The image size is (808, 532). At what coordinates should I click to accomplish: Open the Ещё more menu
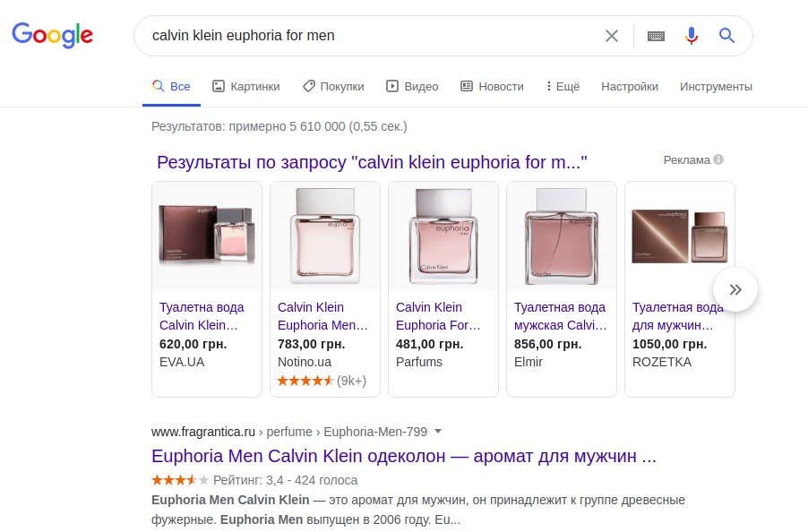[x=563, y=87]
